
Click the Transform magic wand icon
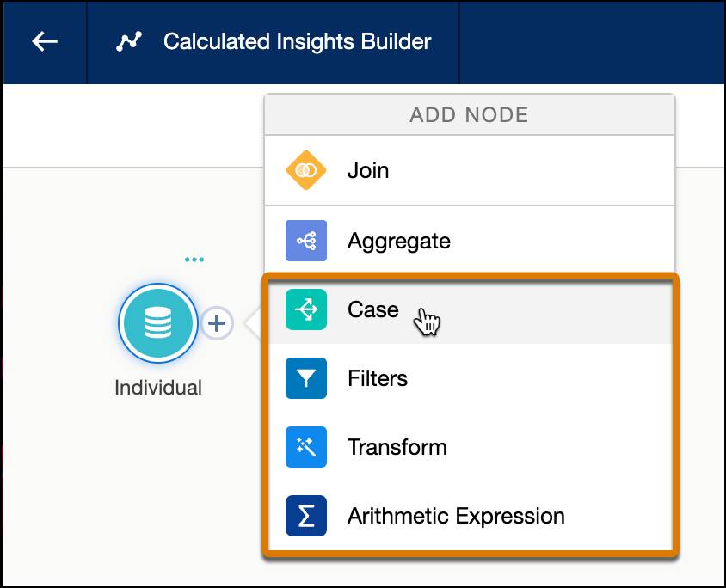point(306,447)
